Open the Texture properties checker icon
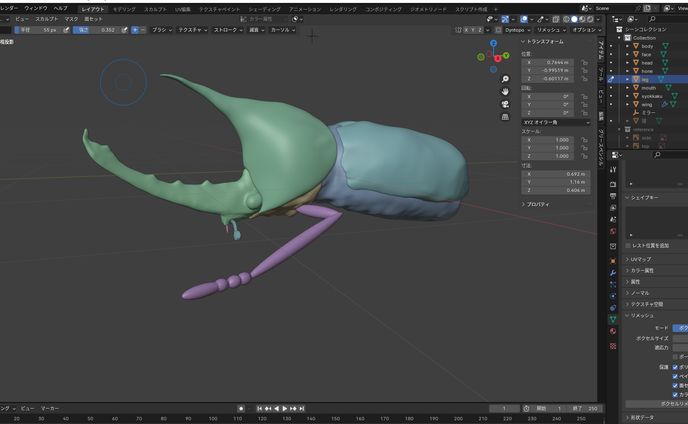688x424 pixels. pos(613,346)
